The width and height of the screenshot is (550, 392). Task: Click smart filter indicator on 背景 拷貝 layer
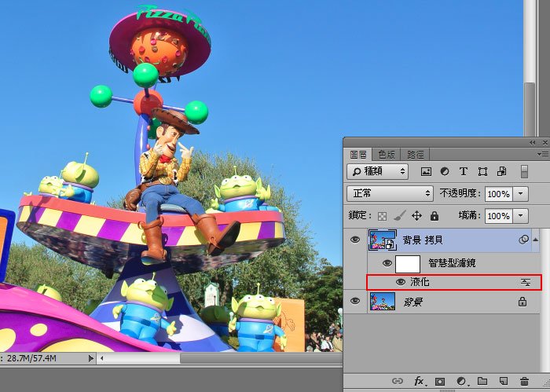point(524,240)
